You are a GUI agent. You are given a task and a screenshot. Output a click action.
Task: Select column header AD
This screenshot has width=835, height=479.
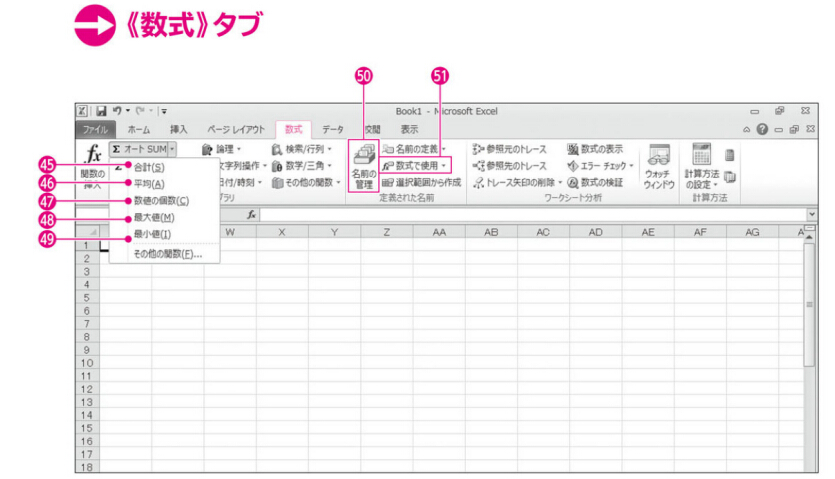[x=595, y=232]
